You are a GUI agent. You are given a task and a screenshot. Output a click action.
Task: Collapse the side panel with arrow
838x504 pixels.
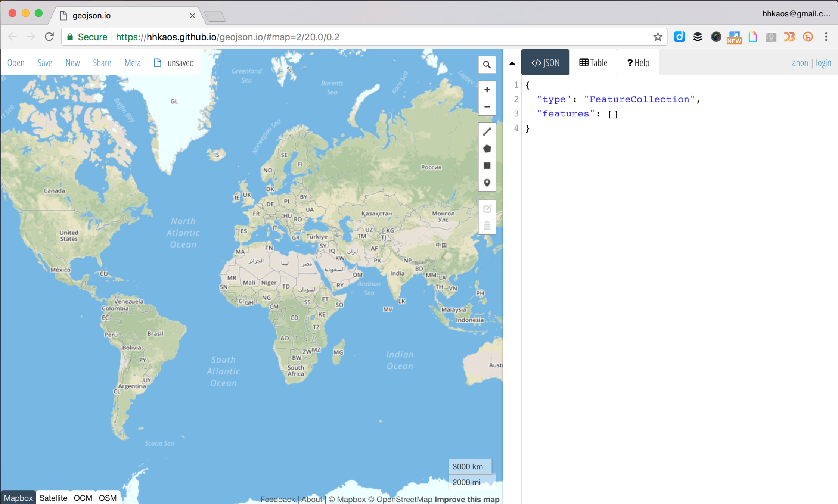click(x=512, y=63)
